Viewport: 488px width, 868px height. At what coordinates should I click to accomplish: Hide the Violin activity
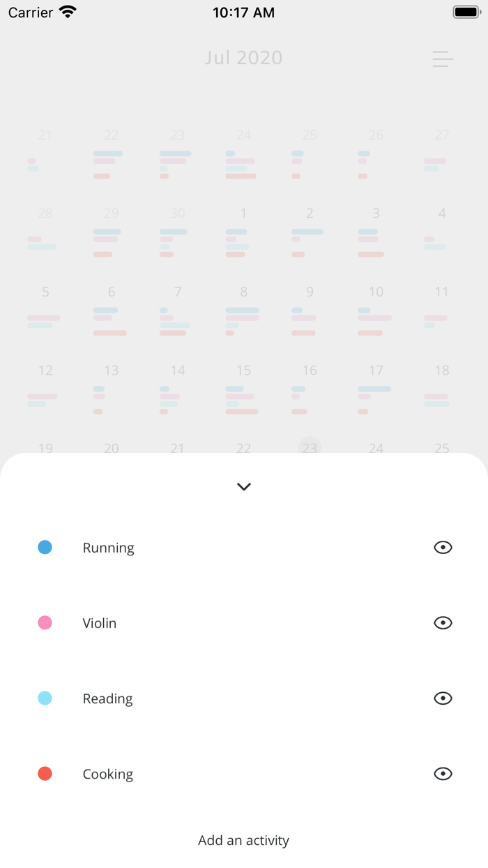click(443, 622)
